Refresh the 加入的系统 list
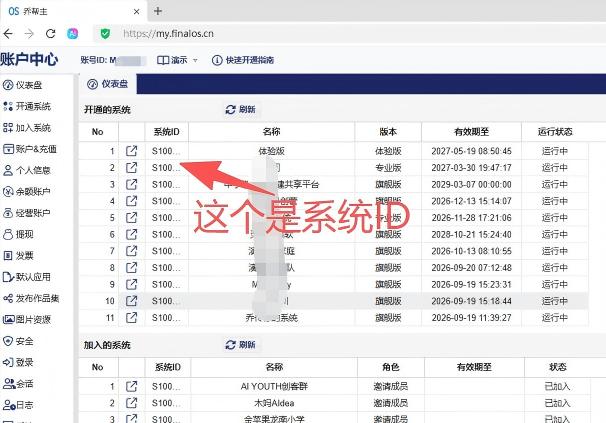Screen dimensions: 606x423 pos(240,345)
